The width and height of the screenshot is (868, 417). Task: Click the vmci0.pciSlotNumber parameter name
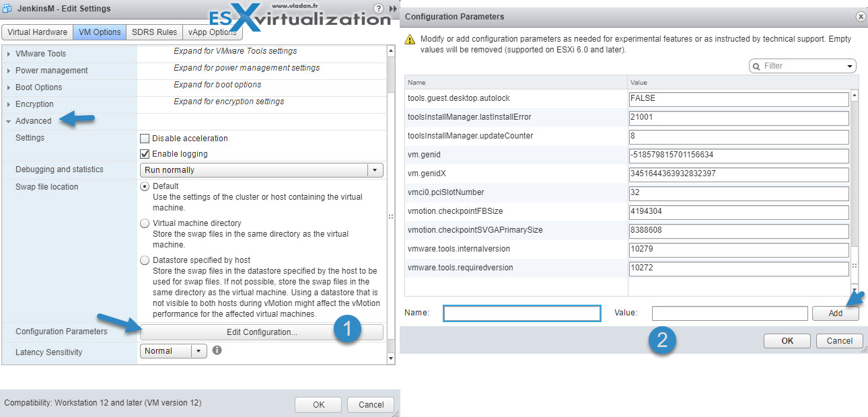point(445,192)
